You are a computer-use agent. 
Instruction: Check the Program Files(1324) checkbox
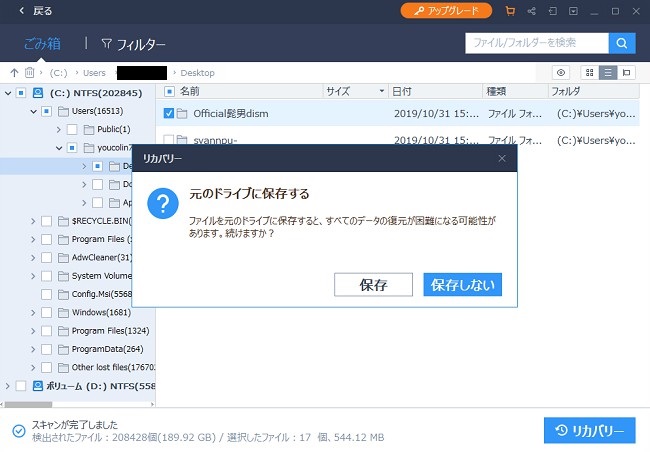pyautogui.click(x=46, y=330)
